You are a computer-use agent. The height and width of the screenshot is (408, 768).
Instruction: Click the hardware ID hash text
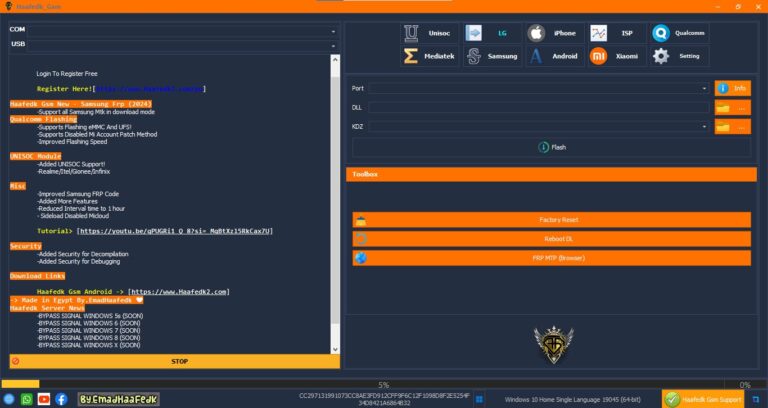click(384, 399)
